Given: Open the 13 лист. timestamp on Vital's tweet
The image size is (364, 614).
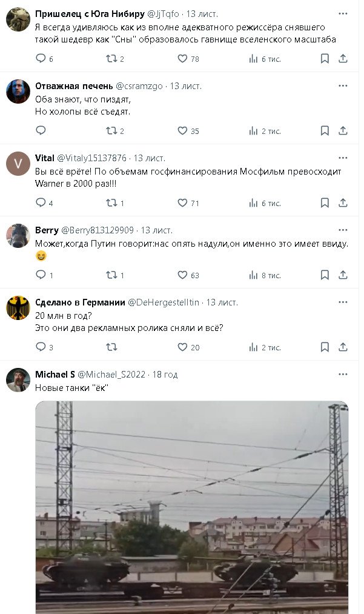Looking at the screenshot, I should coord(149,158).
